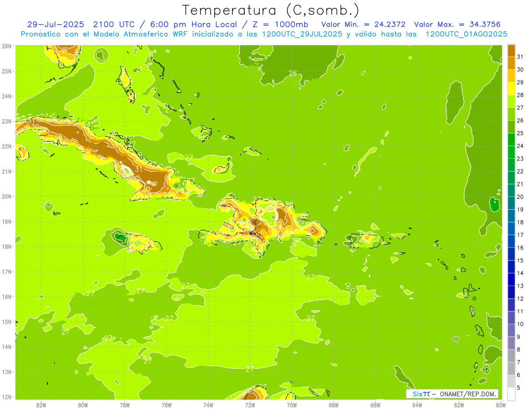Click the "82W" longitude axis label
The width and height of the screenshot is (532, 411).
pos(41,405)
